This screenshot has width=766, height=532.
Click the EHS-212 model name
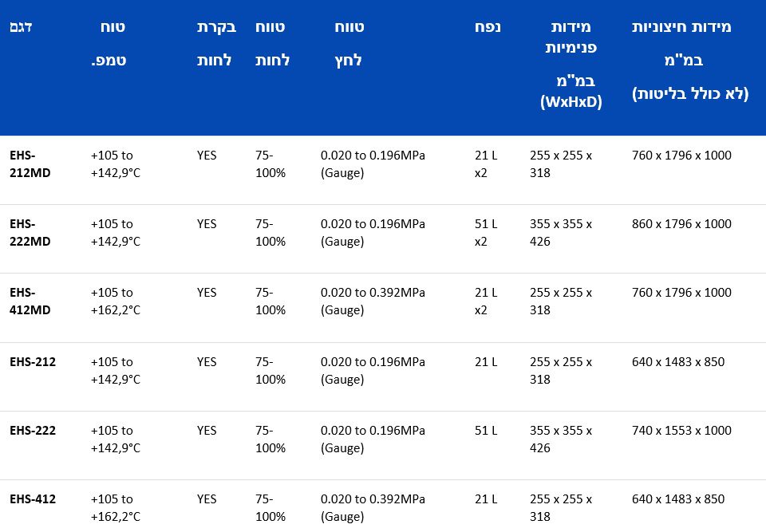click(33, 362)
